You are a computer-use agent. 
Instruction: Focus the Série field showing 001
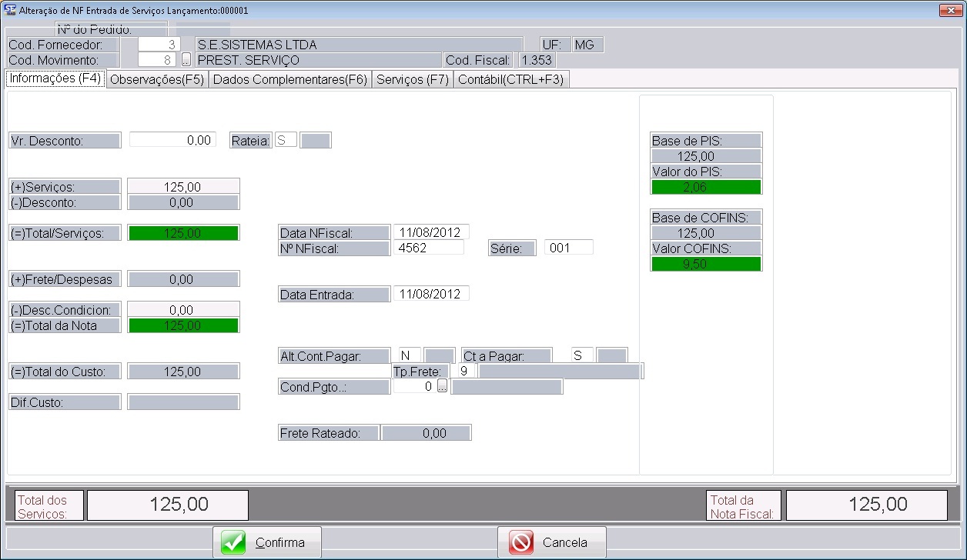point(568,248)
